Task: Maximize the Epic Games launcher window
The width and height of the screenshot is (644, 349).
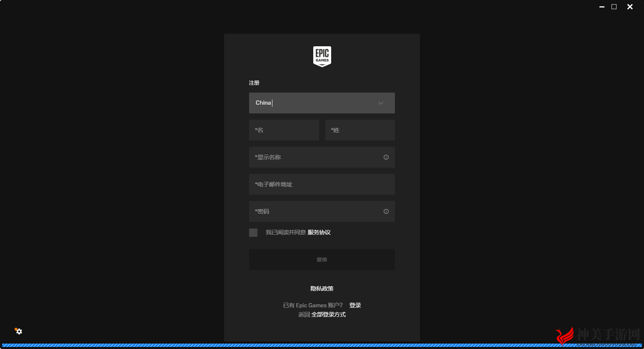Action: 614,7
